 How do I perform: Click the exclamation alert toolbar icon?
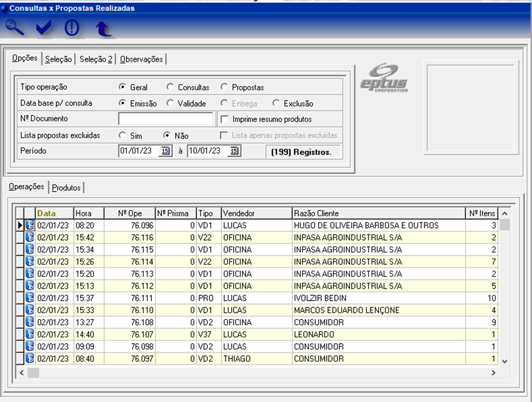tap(72, 28)
